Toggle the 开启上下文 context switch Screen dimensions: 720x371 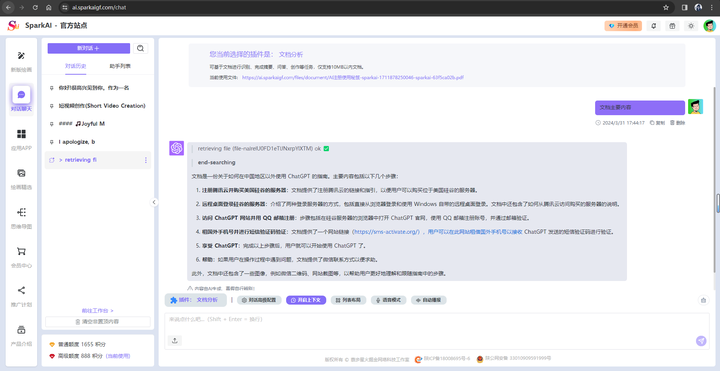tap(306, 300)
